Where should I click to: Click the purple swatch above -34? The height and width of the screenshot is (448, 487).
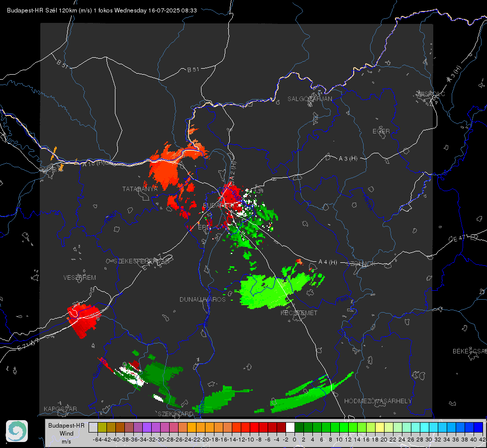(x=147, y=428)
